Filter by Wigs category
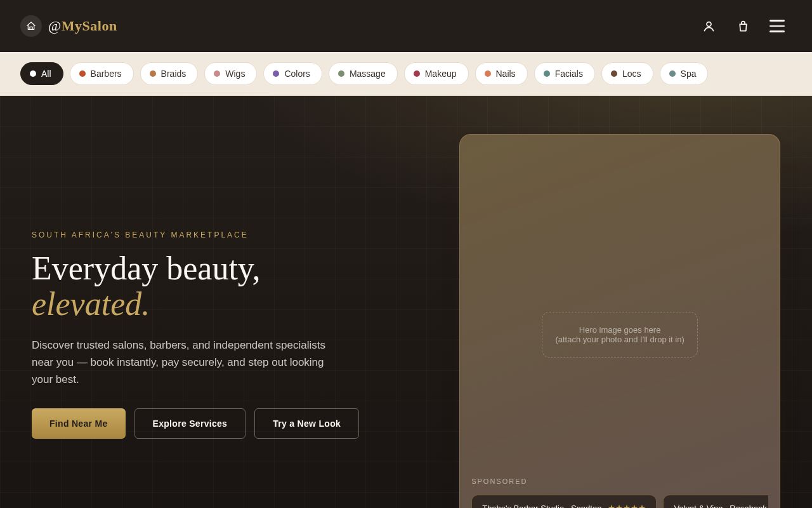812x508 pixels. tap(230, 74)
